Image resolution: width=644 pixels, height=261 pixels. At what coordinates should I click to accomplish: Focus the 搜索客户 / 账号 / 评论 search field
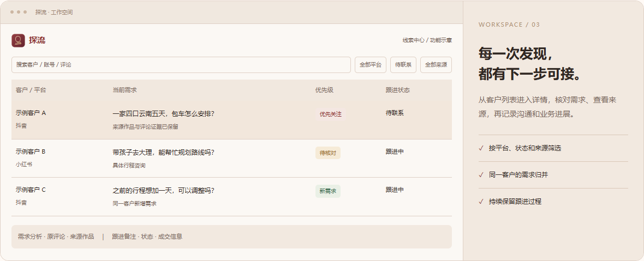(x=181, y=65)
